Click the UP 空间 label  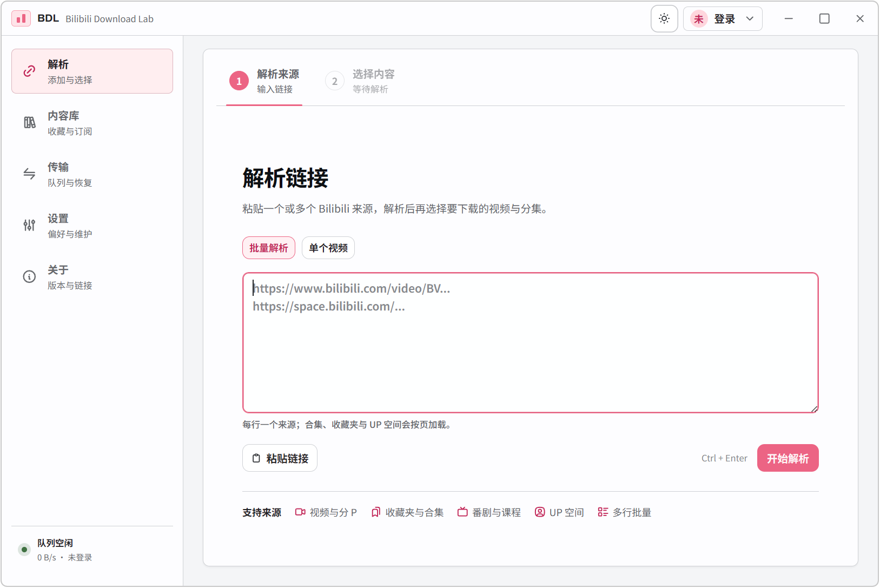pyautogui.click(x=567, y=512)
